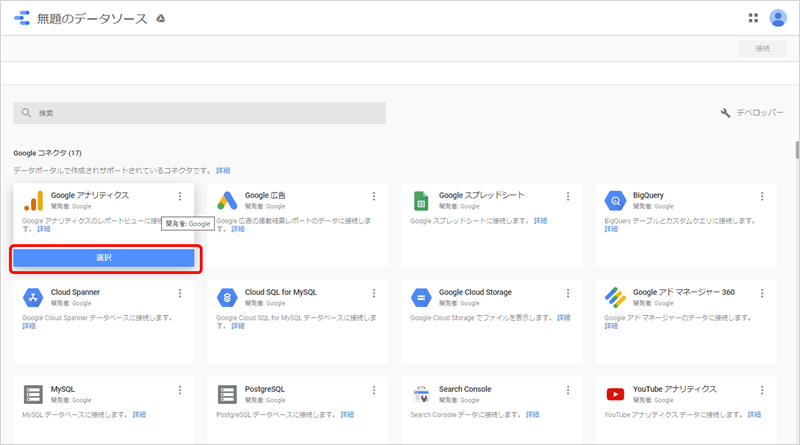
Task: Open 詳細 link in Google アナリティクス card
Action: coord(43,229)
